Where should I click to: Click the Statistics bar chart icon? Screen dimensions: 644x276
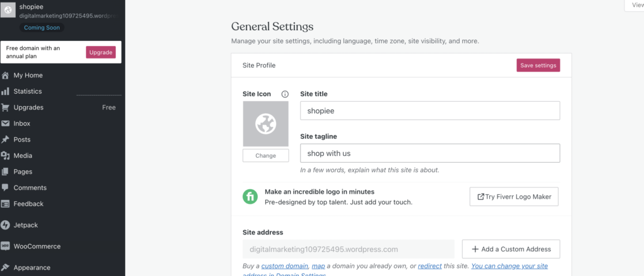point(6,91)
